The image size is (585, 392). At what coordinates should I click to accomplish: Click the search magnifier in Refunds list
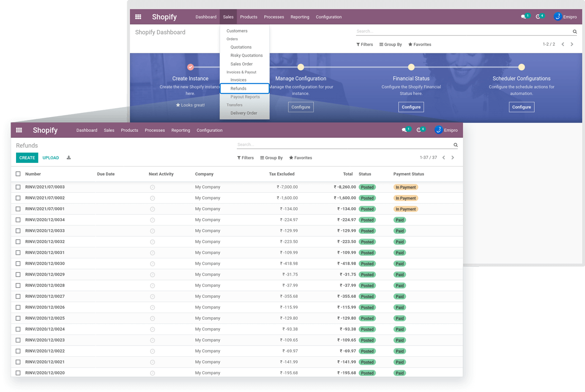coord(456,145)
